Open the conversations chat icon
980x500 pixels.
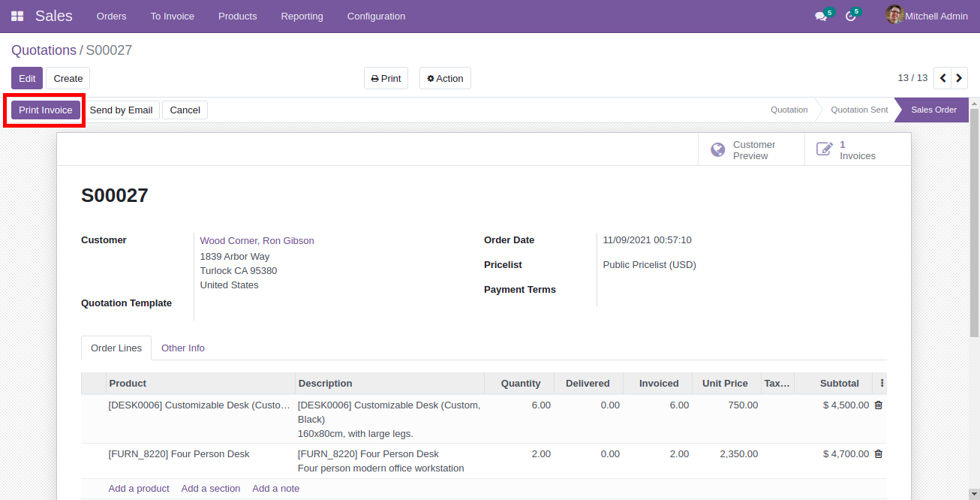click(x=821, y=16)
